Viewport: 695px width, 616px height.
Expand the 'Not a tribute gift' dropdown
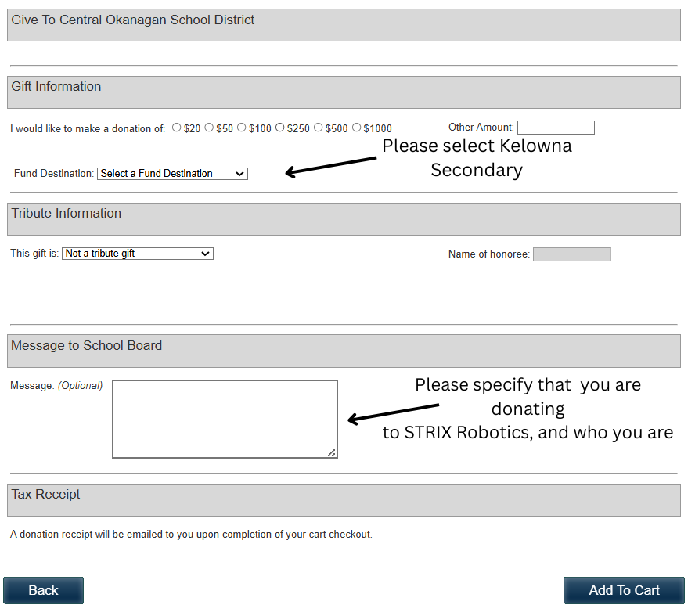coord(138,254)
